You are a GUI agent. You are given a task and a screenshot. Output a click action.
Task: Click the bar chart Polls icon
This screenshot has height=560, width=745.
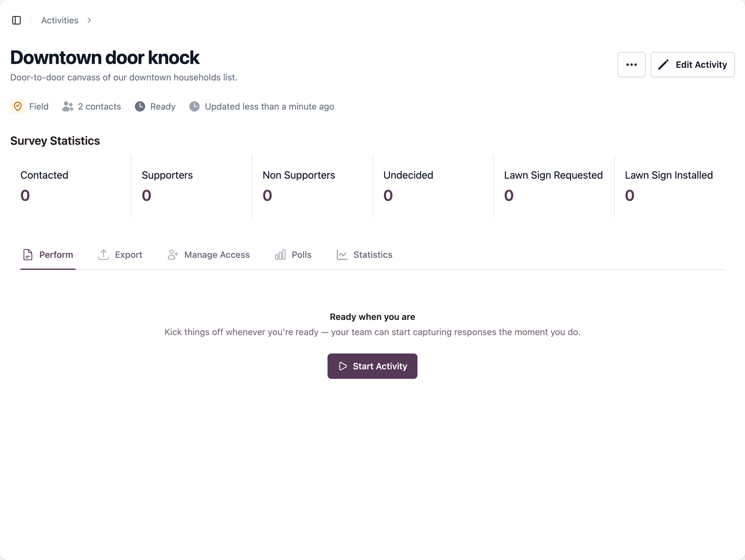tap(280, 255)
